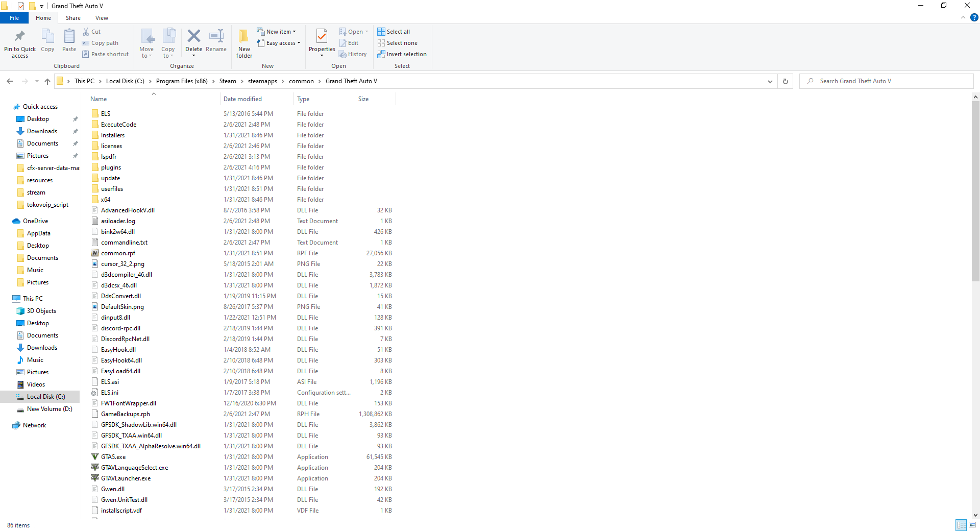Click Select all button

[394, 32]
